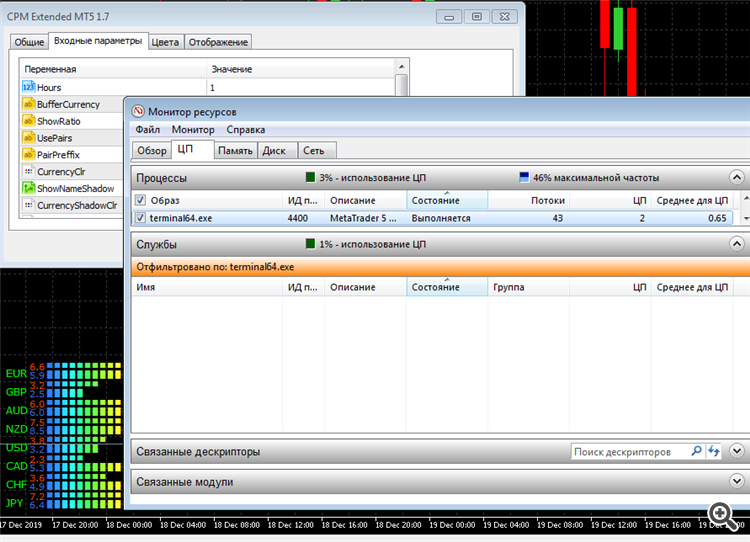Click the Выполняется status cell
This screenshot has width=750, height=542.
coord(441,218)
